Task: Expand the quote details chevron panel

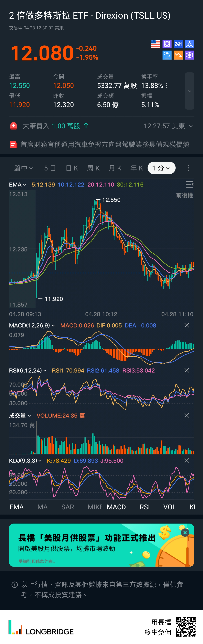Action: click(x=189, y=91)
